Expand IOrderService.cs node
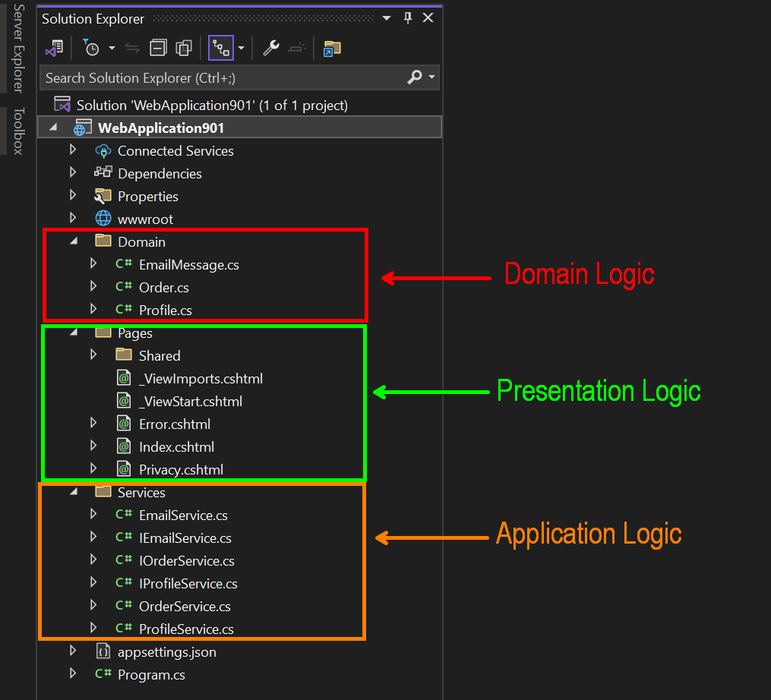The width and height of the screenshot is (771, 700). (x=93, y=560)
